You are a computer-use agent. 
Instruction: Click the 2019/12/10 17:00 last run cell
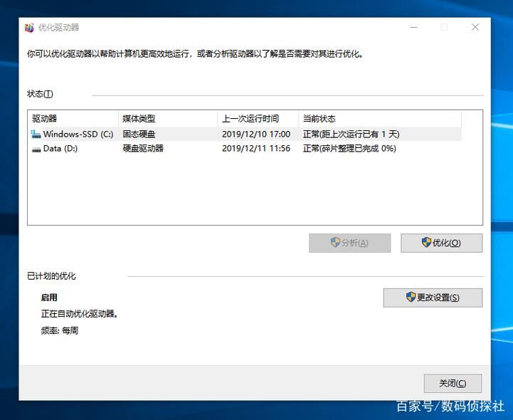[x=256, y=135]
